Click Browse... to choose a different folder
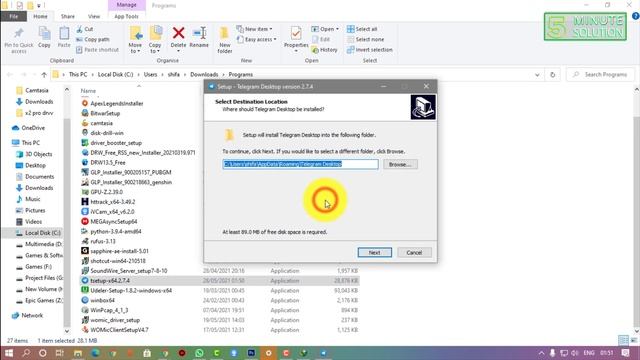640x360 pixels. (400, 164)
